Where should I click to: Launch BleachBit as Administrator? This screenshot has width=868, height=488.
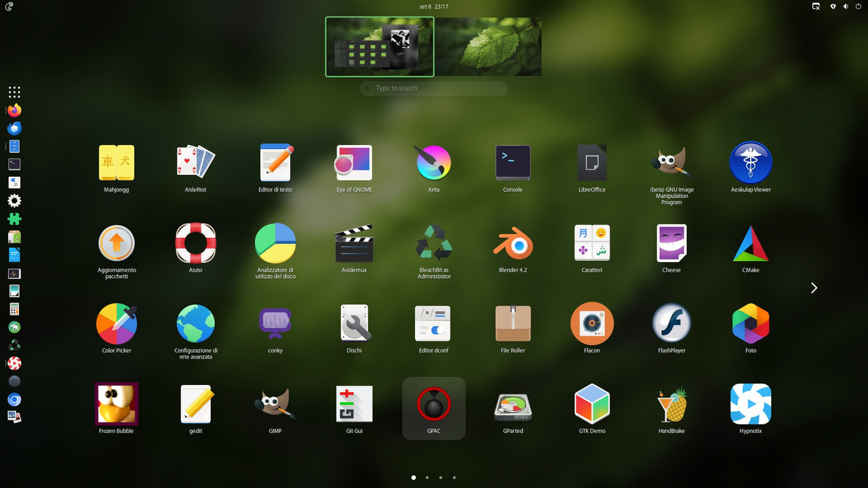coord(433,243)
